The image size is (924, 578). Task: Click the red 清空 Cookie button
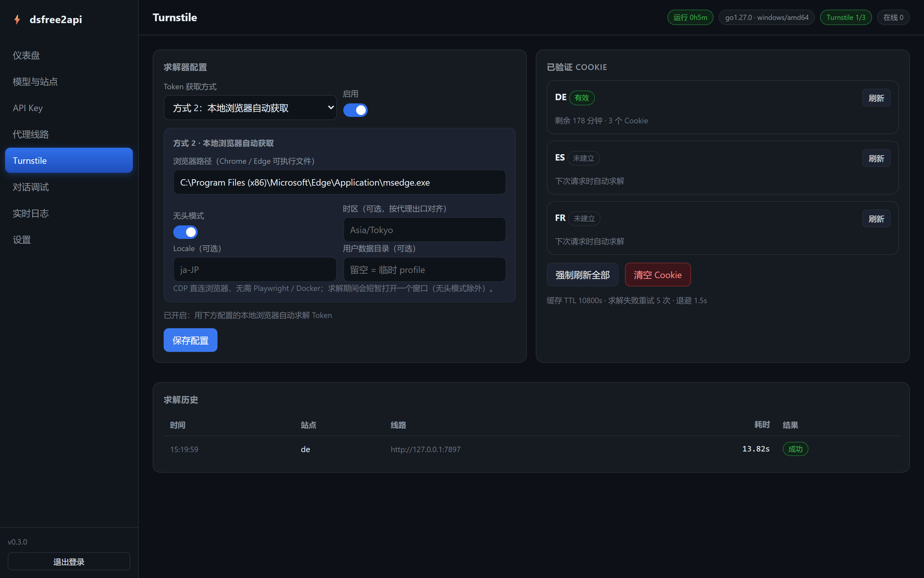pyautogui.click(x=657, y=275)
